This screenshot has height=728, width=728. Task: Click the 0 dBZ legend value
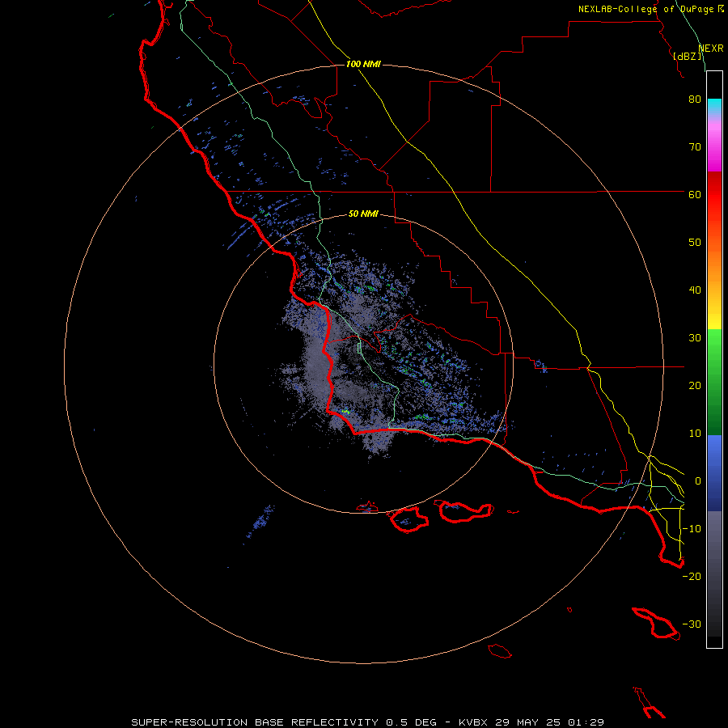click(698, 481)
